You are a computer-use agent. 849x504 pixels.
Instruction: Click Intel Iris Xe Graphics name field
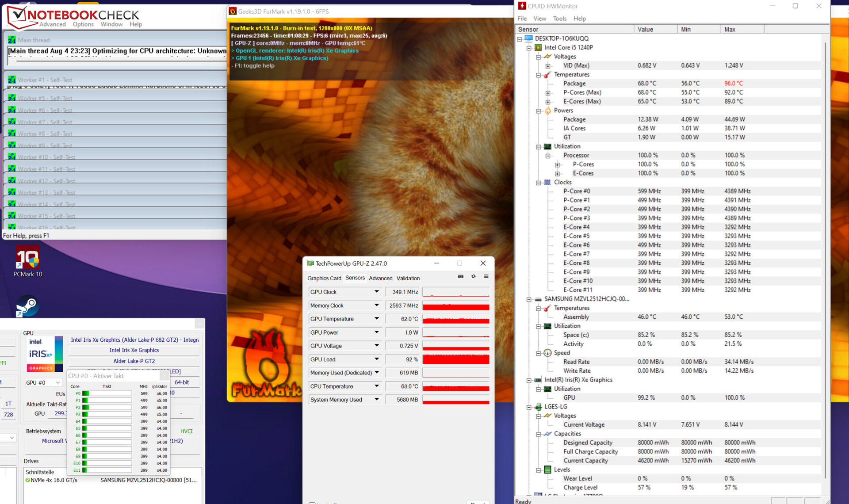134,350
